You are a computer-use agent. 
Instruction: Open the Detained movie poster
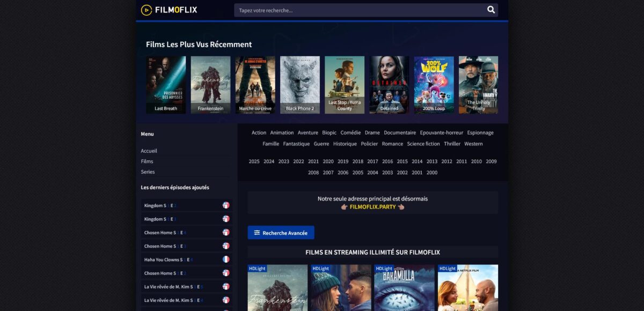pos(389,85)
